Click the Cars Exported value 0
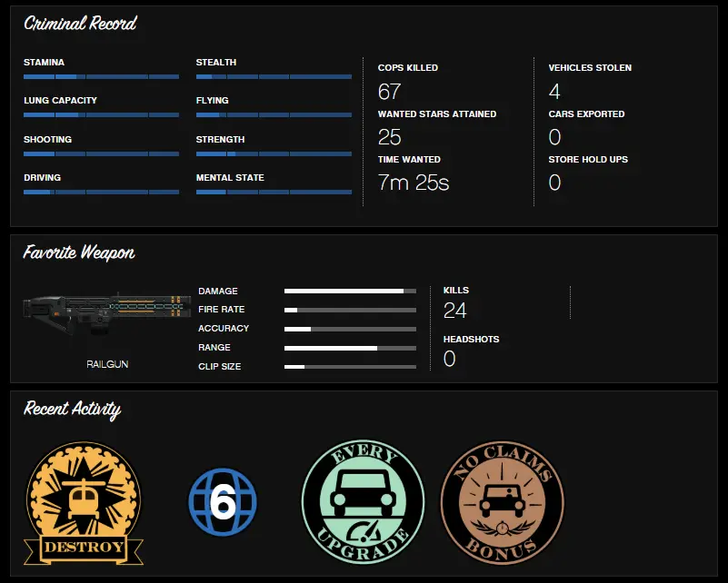 554,137
